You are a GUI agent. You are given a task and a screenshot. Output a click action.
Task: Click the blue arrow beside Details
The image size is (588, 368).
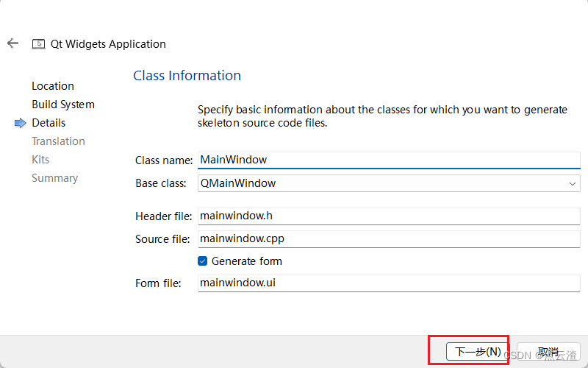tap(20, 124)
